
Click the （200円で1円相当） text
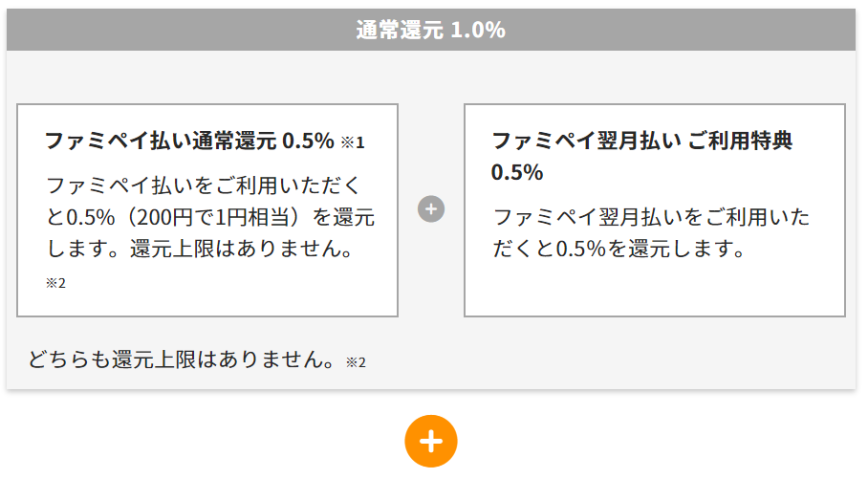pyautogui.click(x=208, y=217)
